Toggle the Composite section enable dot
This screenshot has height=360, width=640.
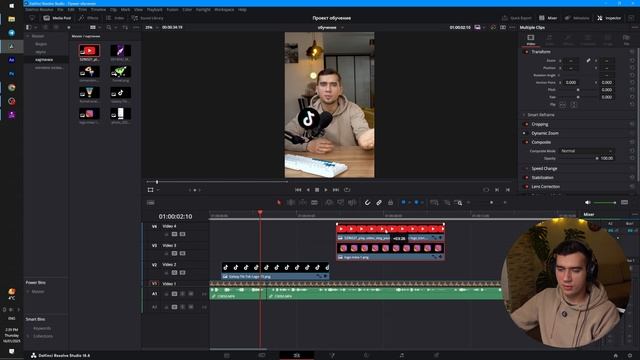[x=526, y=142]
